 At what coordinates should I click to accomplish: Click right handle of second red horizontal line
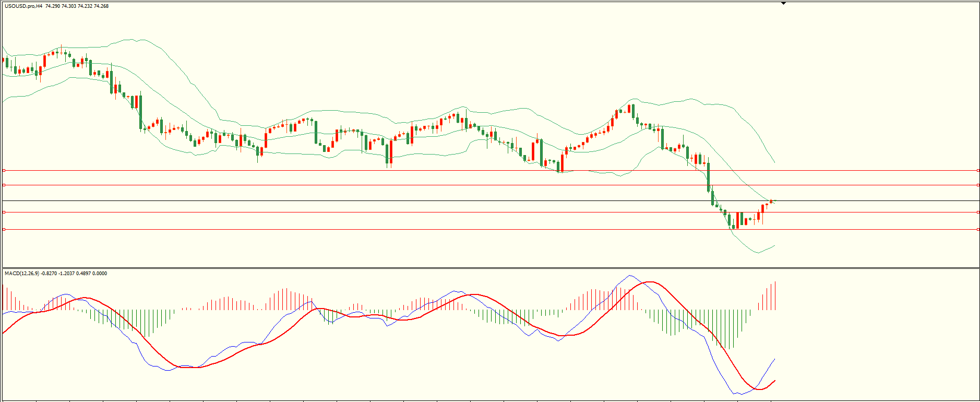point(978,185)
